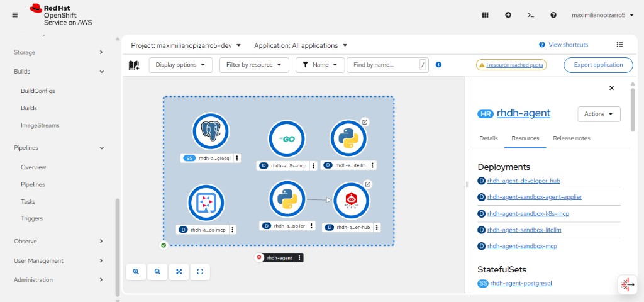Select the Go k8s-mcp node
The height and width of the screenshot is (302, 644).
coord(287,139)
